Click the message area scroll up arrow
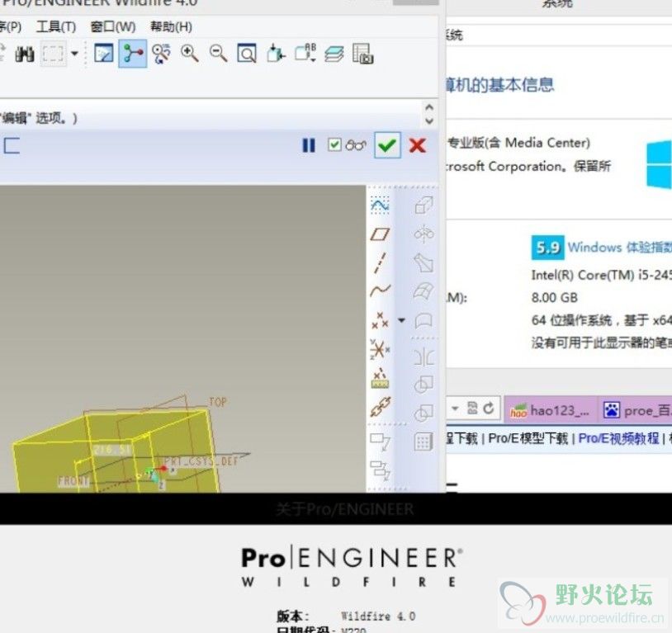 pyautogui.click(x=429, y=107)
